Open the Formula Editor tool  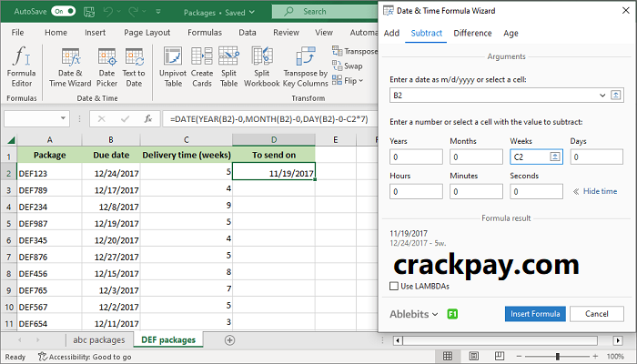coord(21,67)
